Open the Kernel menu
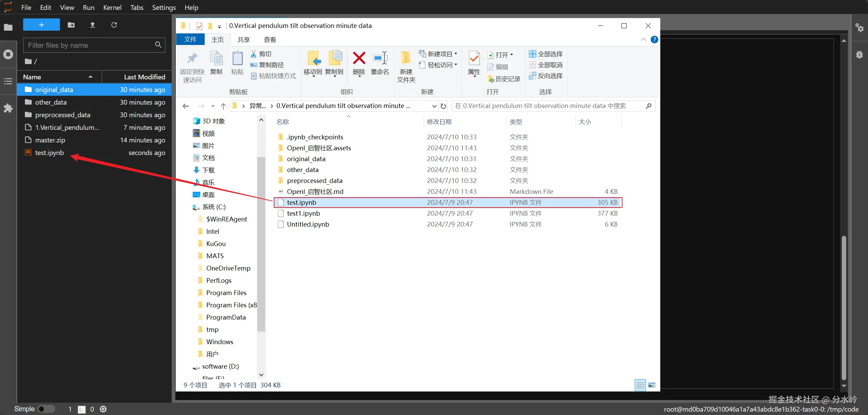This screenshot has width=868, height=415. point(112,7)
